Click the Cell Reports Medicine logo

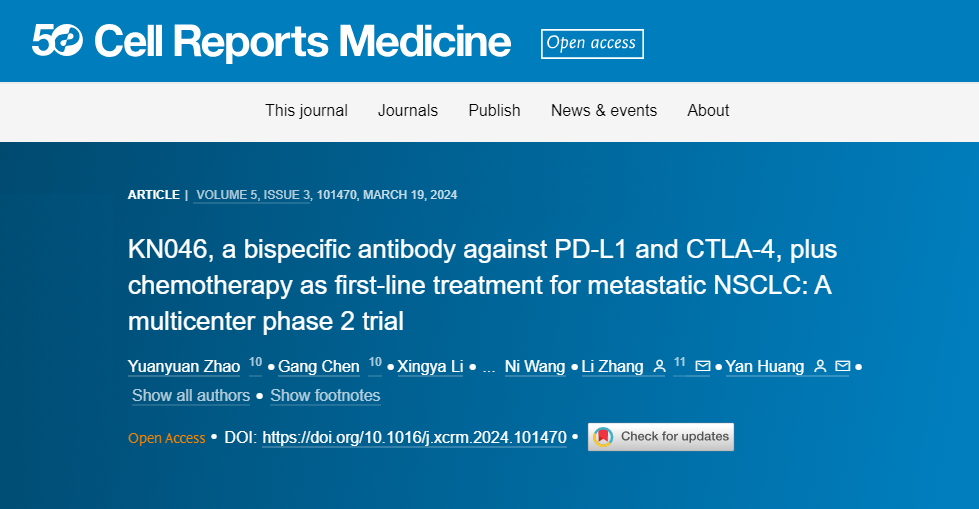(271, 42)
